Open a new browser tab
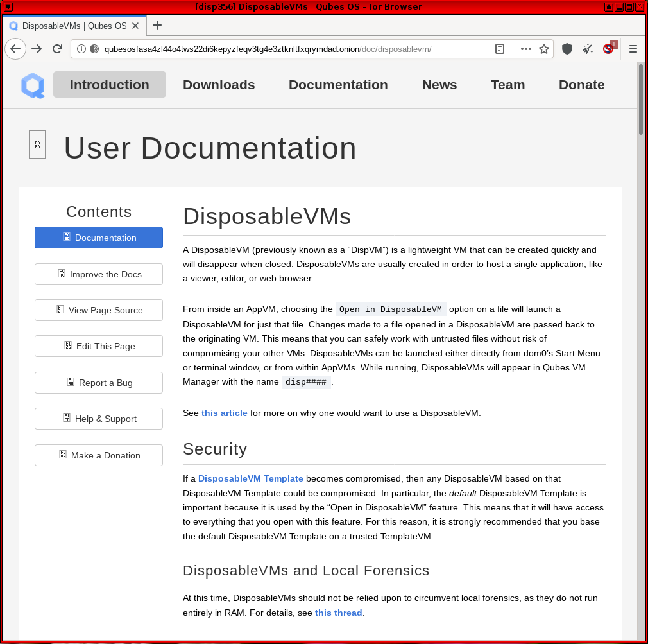The height and width of the screenshot is (644, 648). tap(157, 25)
